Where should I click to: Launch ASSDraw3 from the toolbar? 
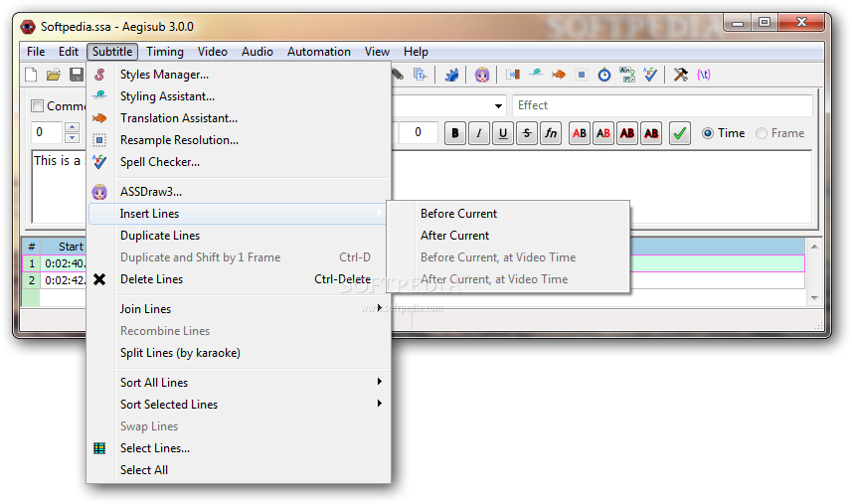482,75
